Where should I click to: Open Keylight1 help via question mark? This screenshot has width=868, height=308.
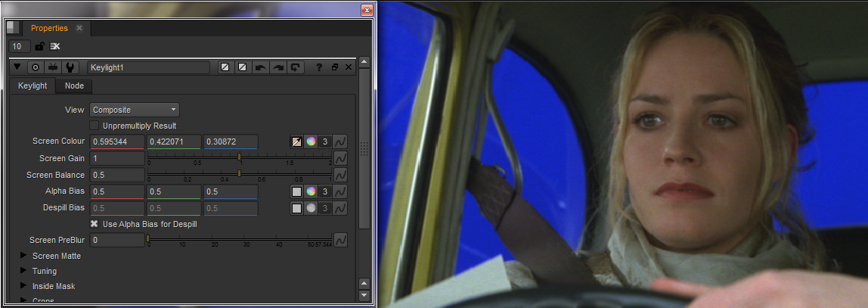click(319, 67)
